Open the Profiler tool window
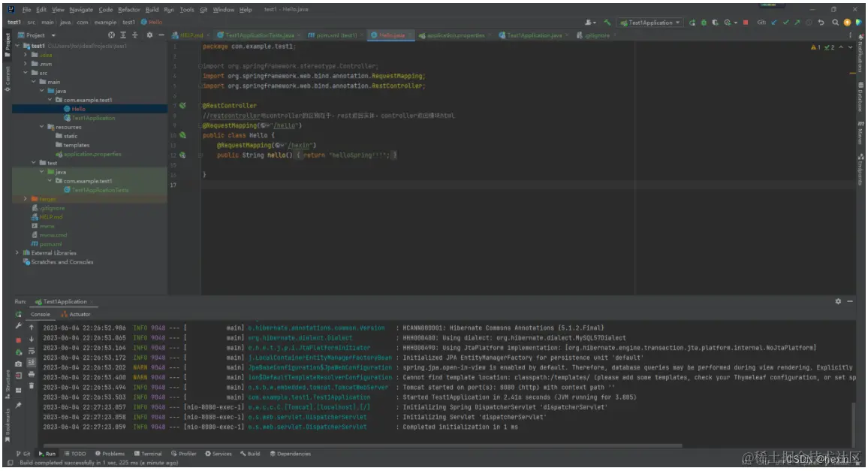Screen dimensions: 868x471 click(184, 453)
